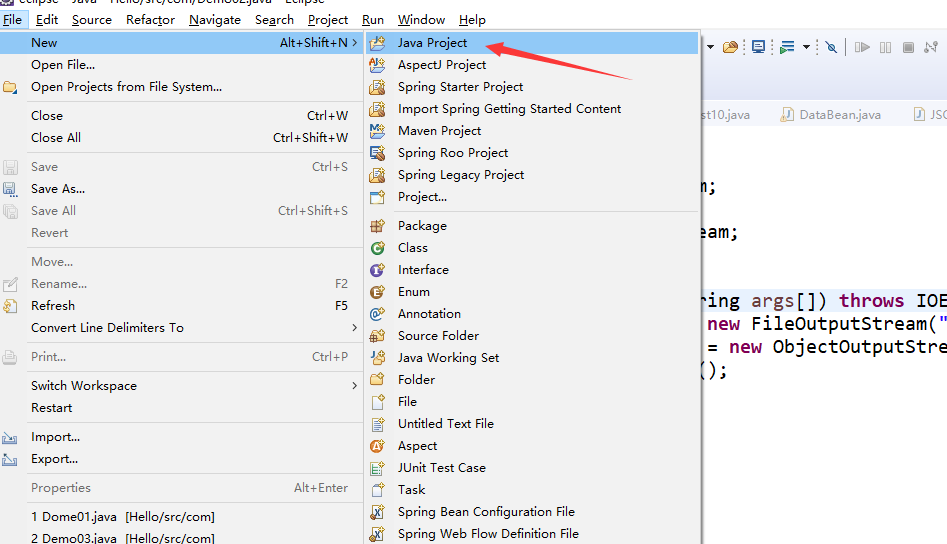Click the Spring Starter Project icon

point(377,87)
